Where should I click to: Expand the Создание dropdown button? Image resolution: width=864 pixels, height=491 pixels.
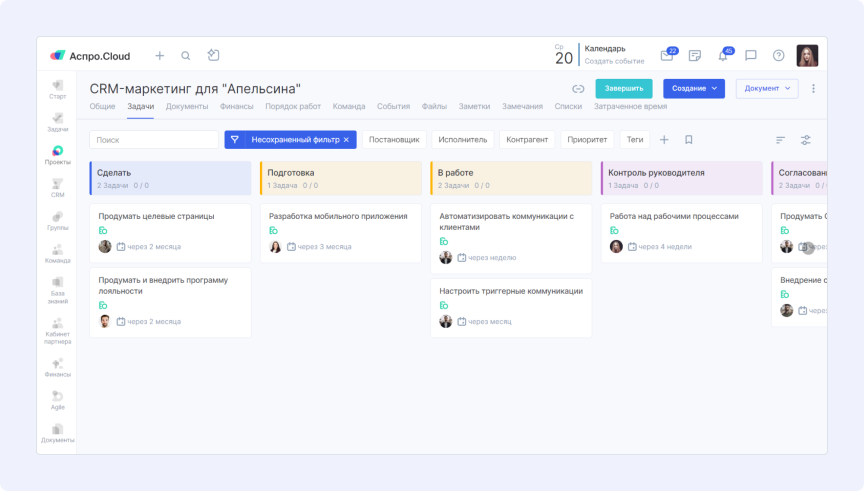pyautogui.click(x=694, y=89)
